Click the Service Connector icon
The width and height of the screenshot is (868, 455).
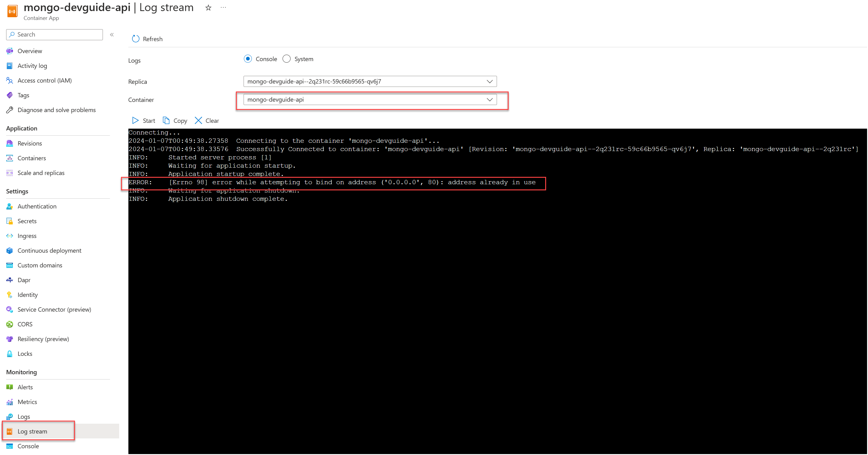pos(10,309)
